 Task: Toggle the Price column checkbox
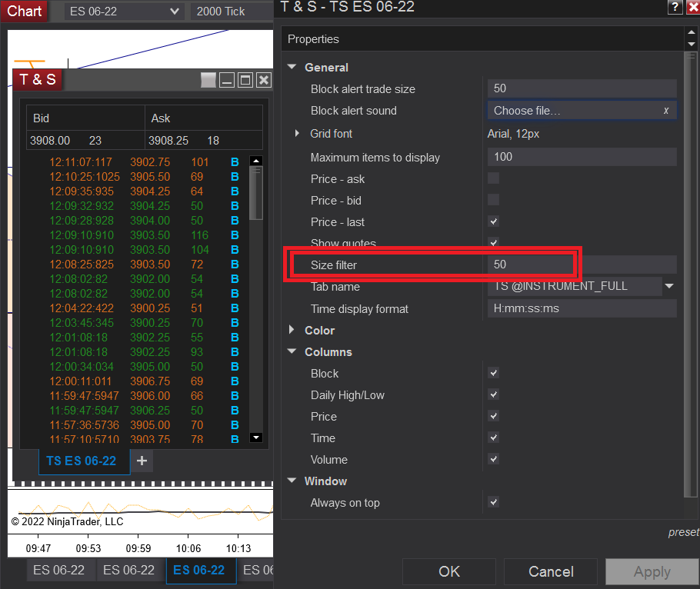[x=493, y=416]
